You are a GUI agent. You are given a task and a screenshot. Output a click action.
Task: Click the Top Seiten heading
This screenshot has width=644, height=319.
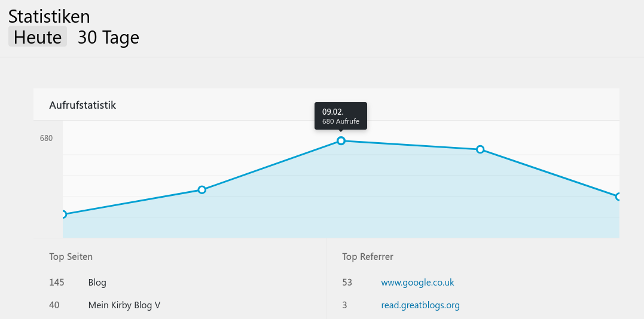point(71,257)
